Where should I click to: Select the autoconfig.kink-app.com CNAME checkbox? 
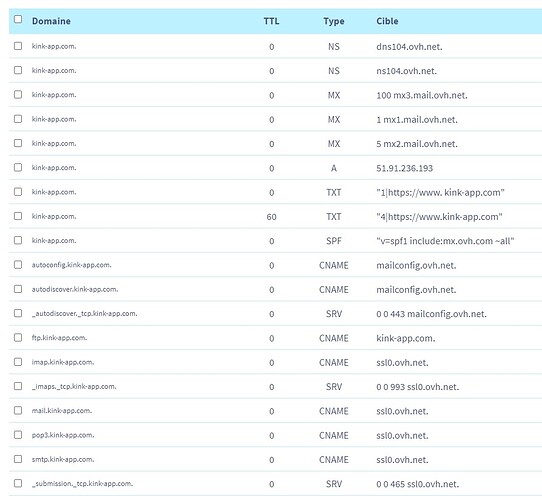pyautogui.click(x=18, y=265)
